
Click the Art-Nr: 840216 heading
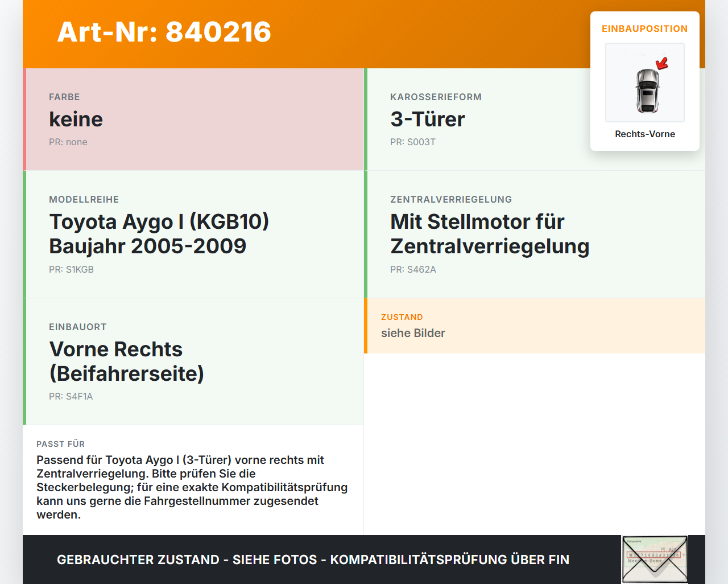click(x=164, y=32)
